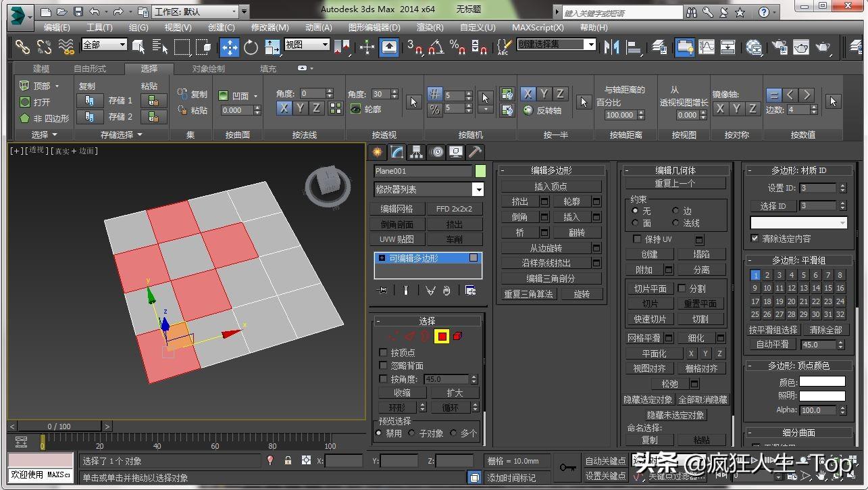Open the 修改器列表 dropdown
This screenshot has width=868, height=490.
pyautogui.click(x=430, y=190)
